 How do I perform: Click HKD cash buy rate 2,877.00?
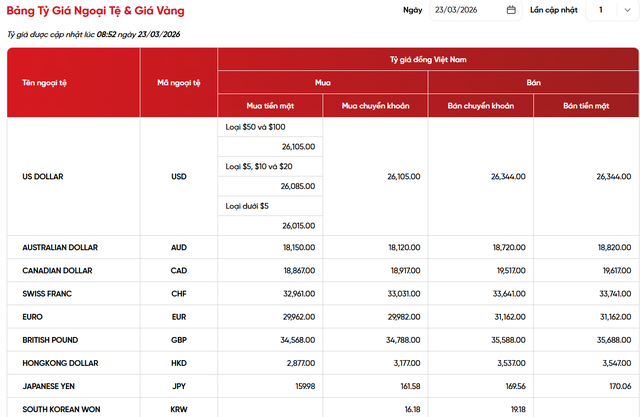click(x=301, y=363)
